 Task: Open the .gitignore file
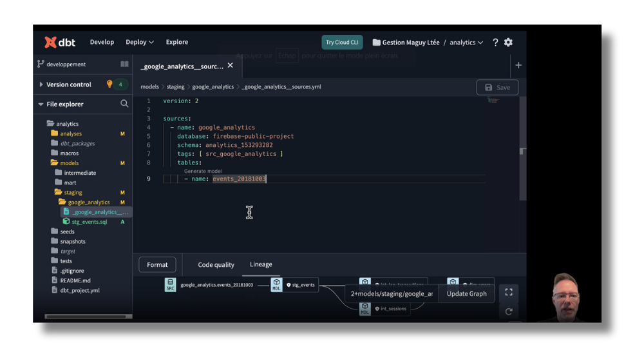tap(68, 271)
